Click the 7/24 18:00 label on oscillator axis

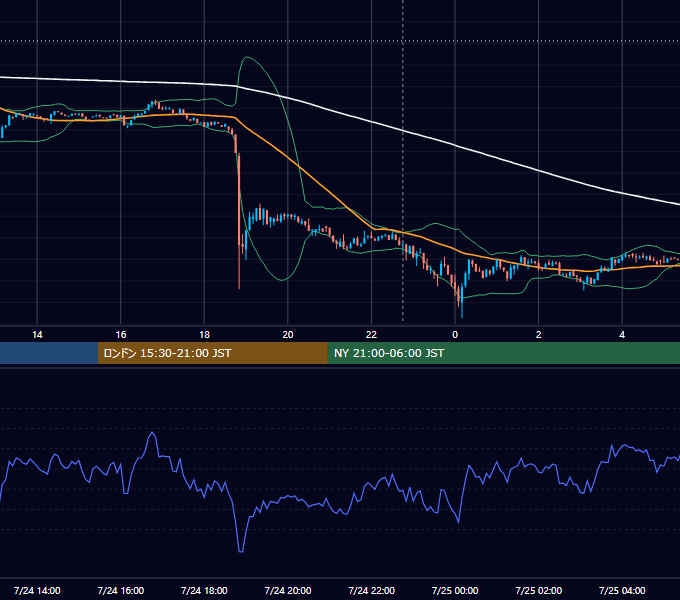204,590
